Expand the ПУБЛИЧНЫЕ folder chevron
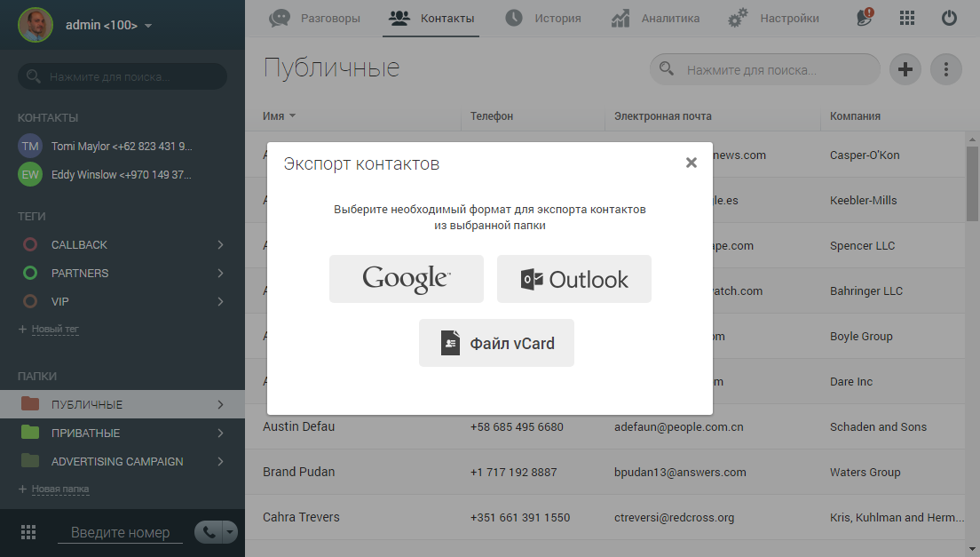Image resolution: width=980 pixels, height=557 pixels. pos(220,404)
